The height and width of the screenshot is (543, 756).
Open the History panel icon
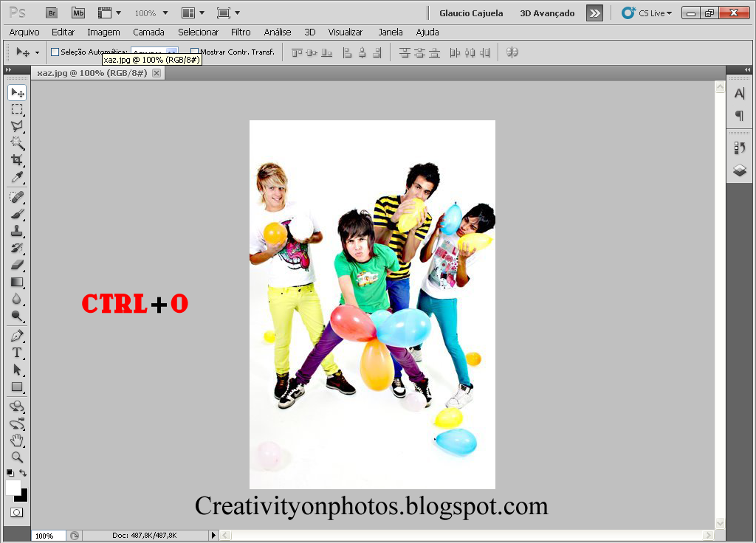(739, 148)
